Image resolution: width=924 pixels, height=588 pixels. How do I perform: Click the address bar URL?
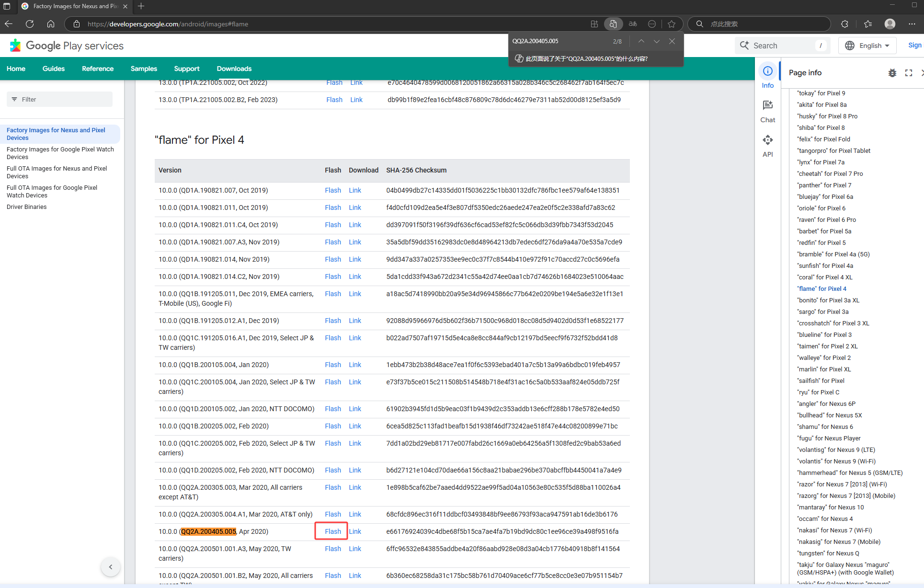[x=168, y=24]
